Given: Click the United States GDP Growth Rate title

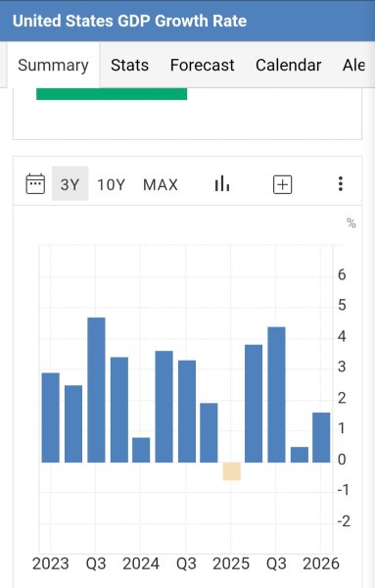Looking at the screenshot, I should click(x=129, y=21).
